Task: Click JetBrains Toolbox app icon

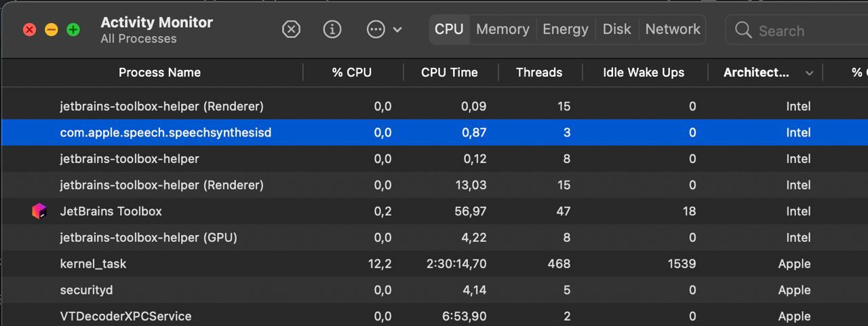Action: pos(39,211)
